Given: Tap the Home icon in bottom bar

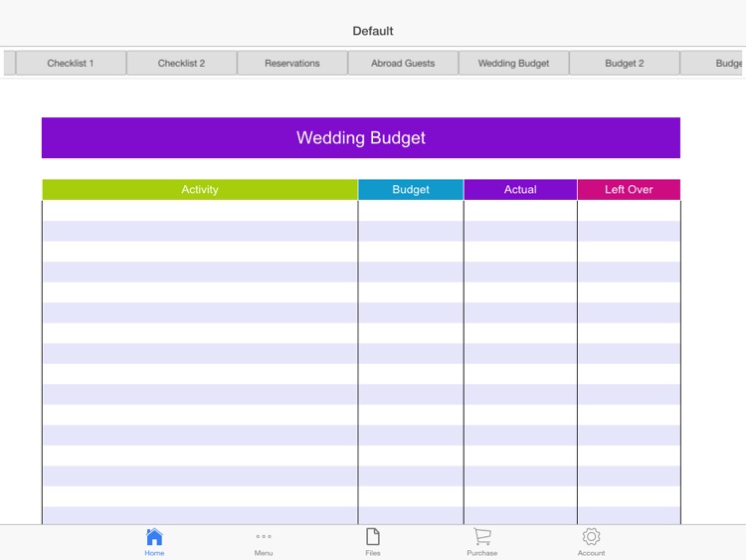Looking at the screenshot, I should [x=154, y=537].
